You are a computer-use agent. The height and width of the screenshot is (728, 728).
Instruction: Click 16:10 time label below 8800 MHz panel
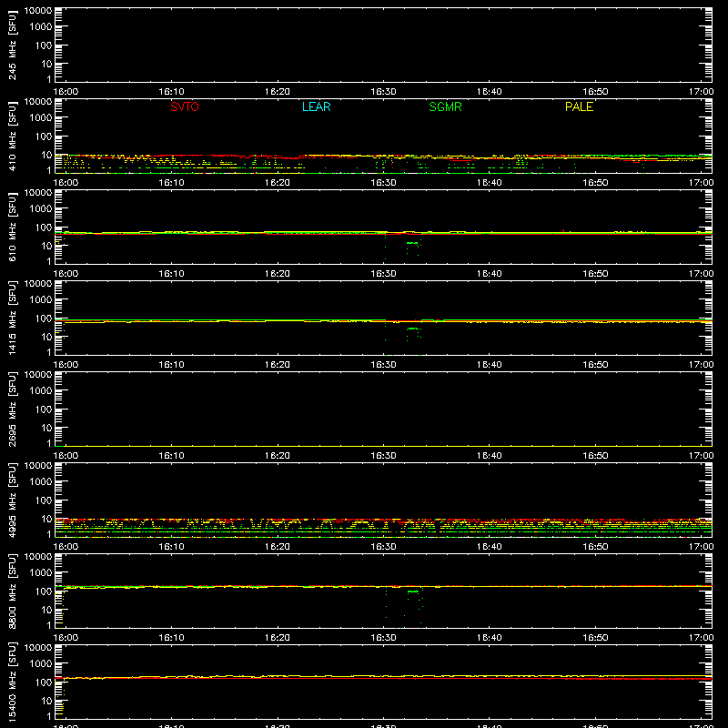[x=171, y=638]
